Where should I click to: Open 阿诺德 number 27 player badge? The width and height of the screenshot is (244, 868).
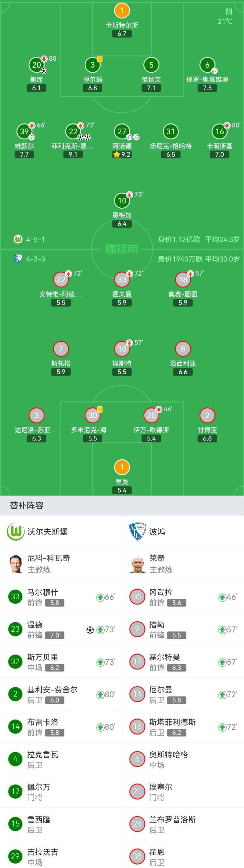click(x=122, y=131)
